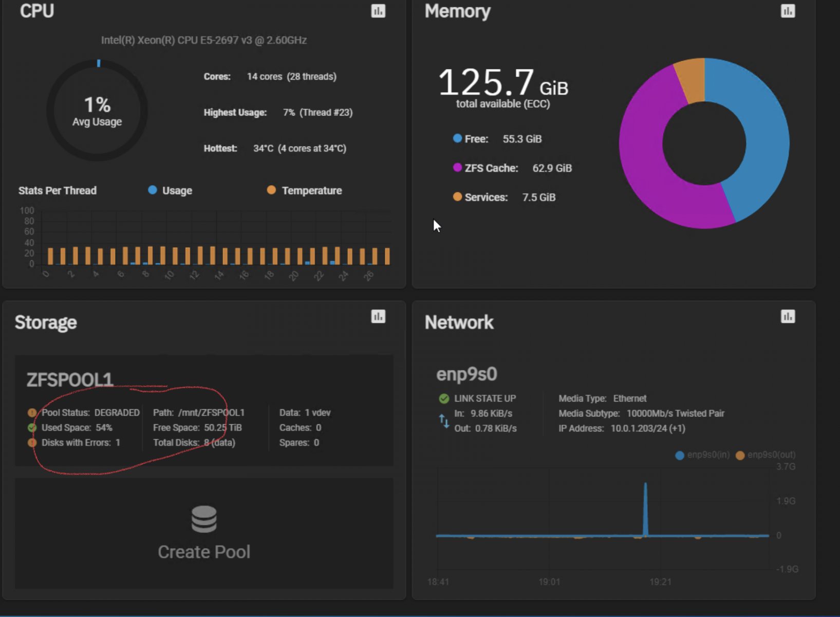Click the 125.7 GiB total memory value
This screenshot has height=617, width=840.
[x=503, y=83]
